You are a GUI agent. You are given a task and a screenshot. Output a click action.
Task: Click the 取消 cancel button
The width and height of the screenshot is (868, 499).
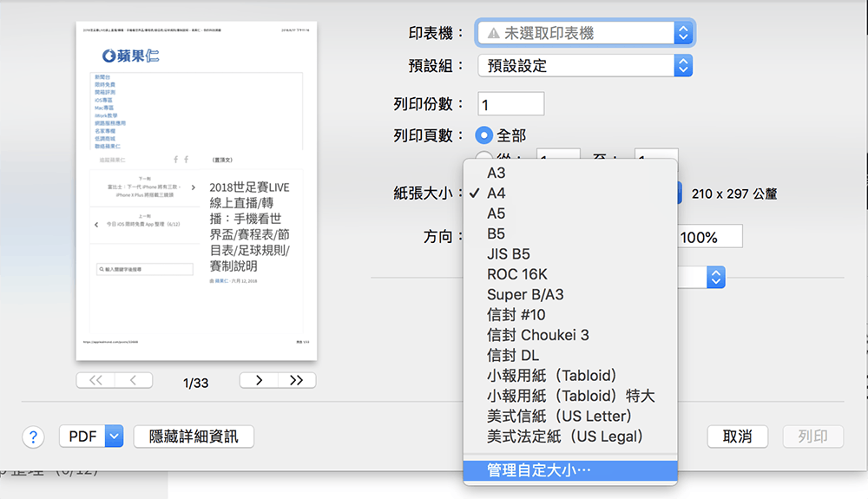(x=738, y=437)
